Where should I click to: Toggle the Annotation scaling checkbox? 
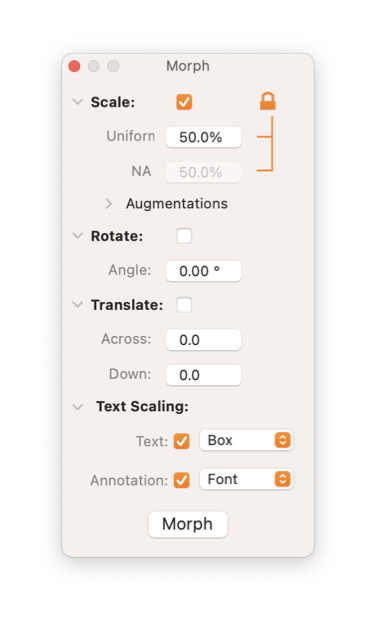(x=182, y=480)
